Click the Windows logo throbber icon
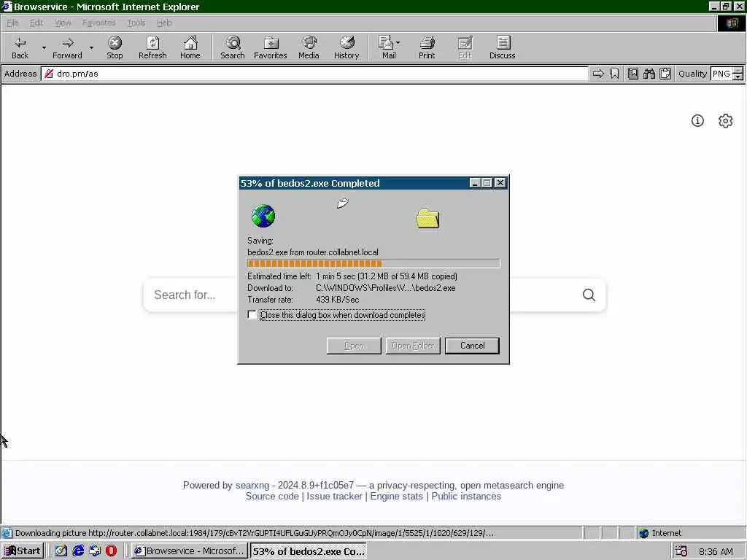Screen dimensions: 747x560 pos(732,23)
